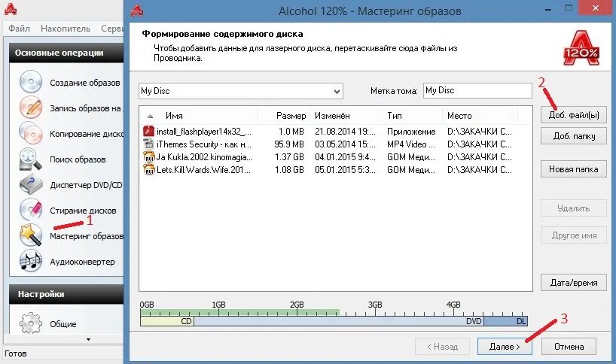Image resolution: width=616 pixels, height=364 pixels.
Task: Click the Другое имя button
Action: pyautogui.click(x=574, y=235)
